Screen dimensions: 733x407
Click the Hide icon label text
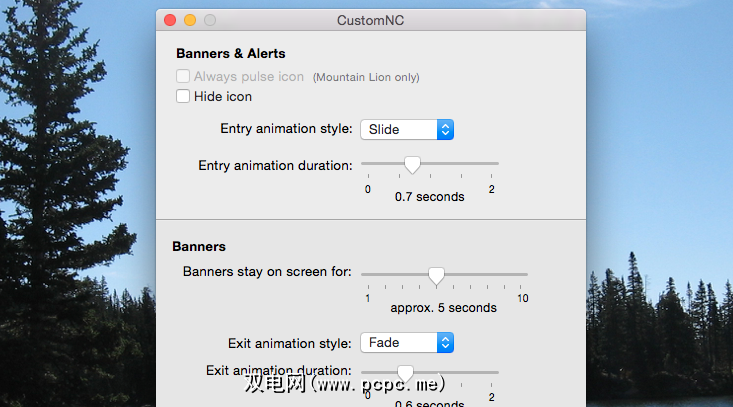223,97
